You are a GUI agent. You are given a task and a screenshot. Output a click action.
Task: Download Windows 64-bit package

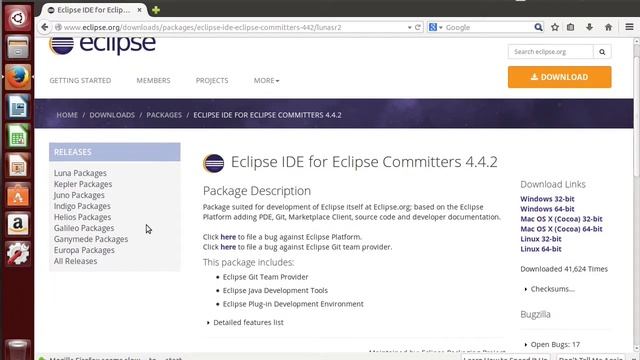[547, 209]
